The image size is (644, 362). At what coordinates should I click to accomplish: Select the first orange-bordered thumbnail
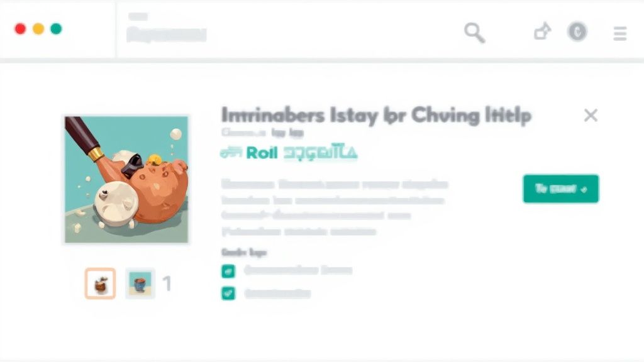pyautogui.click(x=100, y=283)
